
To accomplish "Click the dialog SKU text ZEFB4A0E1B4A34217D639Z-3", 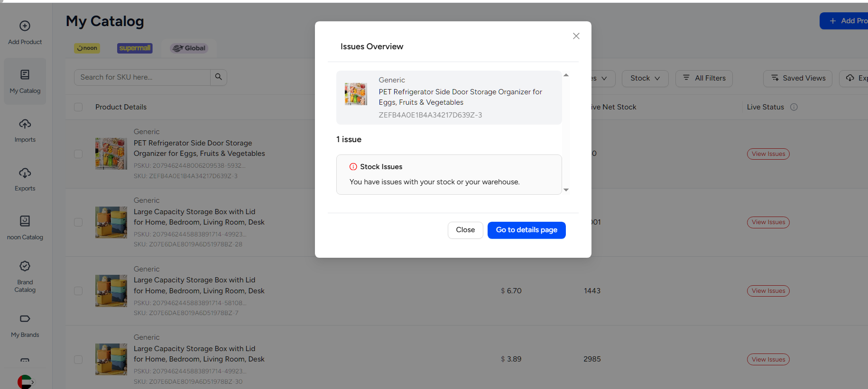I will pos(430,115).
